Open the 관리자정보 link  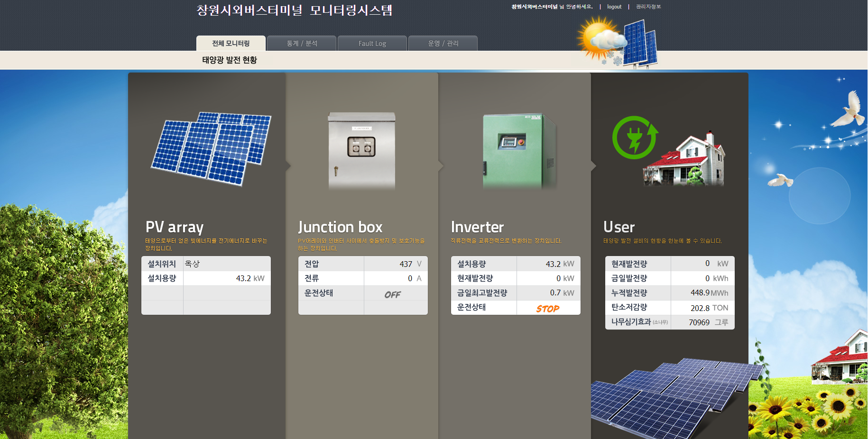(x=648, y=7)
